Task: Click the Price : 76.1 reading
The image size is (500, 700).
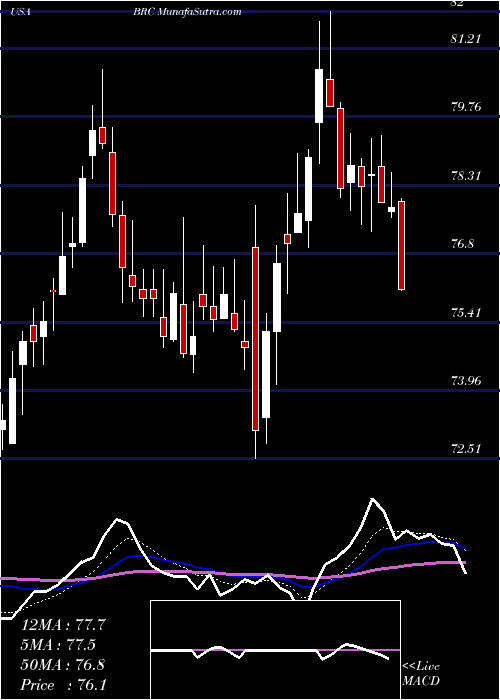Action: click(63, 684)
